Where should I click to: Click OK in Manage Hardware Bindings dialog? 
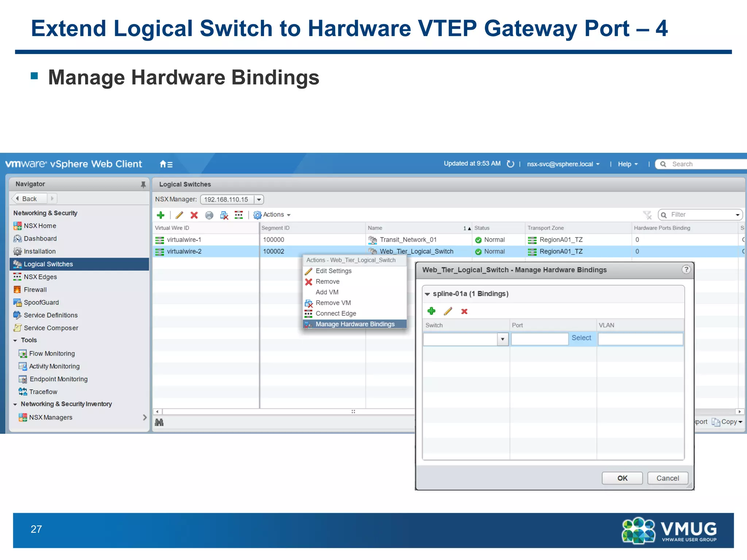(622, 478)
